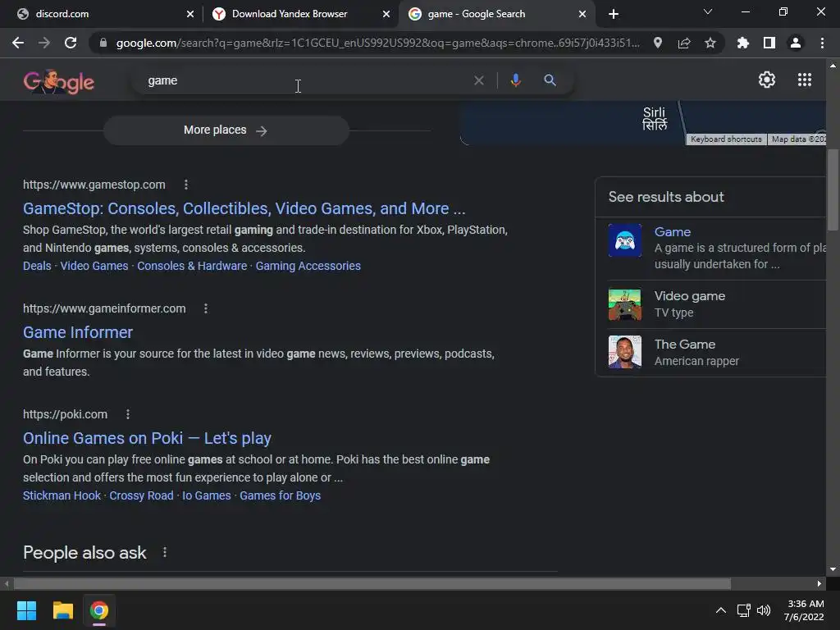Click the scroll down arrow
The height and width of the screenshot is (630, 840).
pos(833,569)
